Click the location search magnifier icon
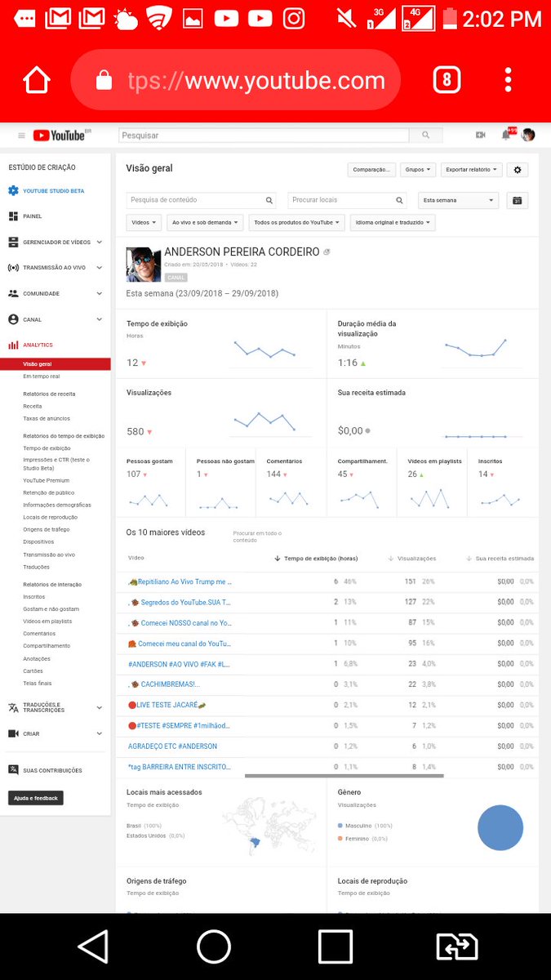 coord(400,200)
